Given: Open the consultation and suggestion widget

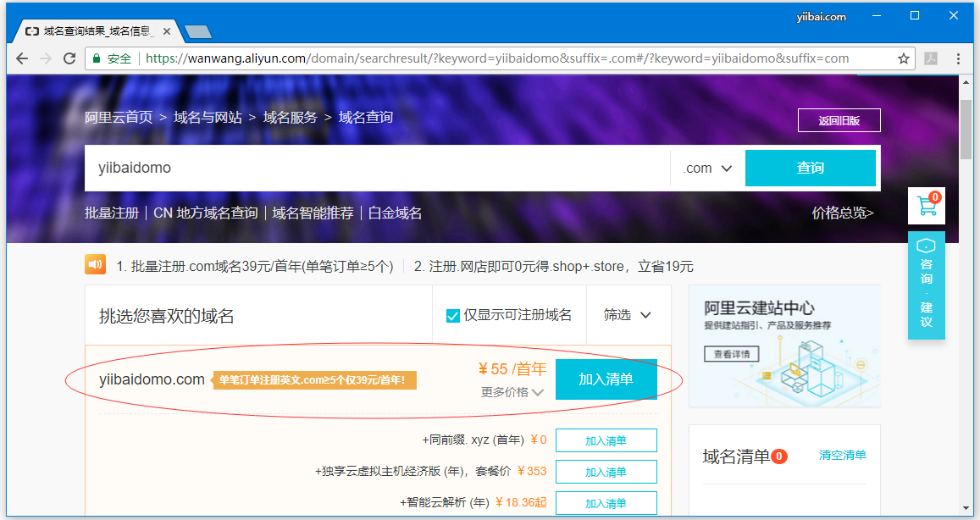Looking at the screenshot, I should coord(926,286).
